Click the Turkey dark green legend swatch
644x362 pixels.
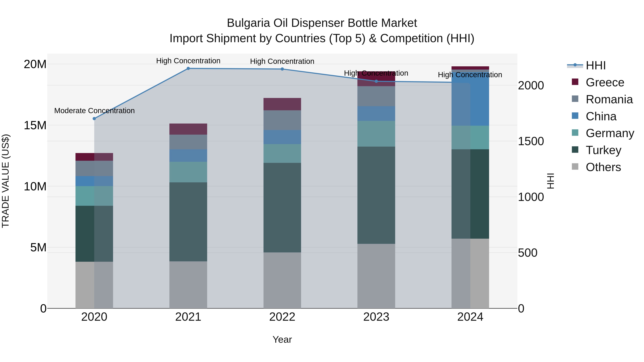(x=575, y=149)
